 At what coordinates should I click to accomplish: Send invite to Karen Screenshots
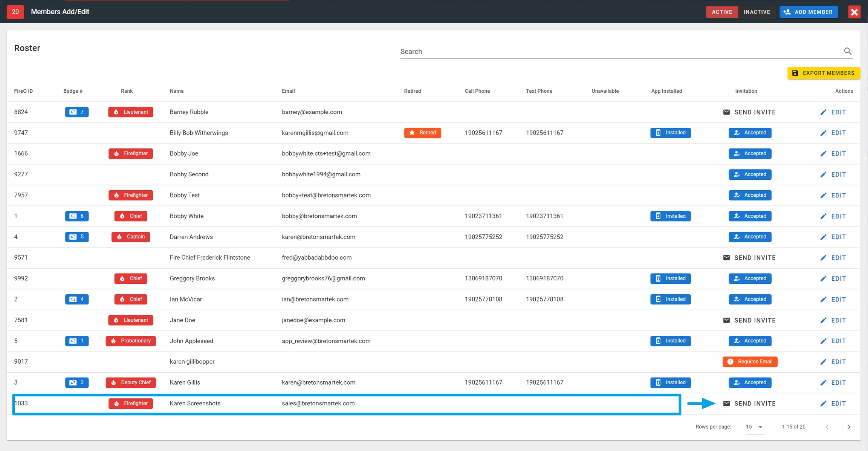click(x=749, y=404)
